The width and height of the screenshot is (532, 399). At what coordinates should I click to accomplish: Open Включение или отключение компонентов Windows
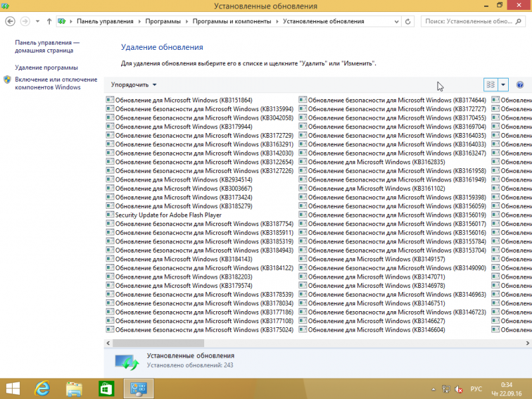pos(56,83)
